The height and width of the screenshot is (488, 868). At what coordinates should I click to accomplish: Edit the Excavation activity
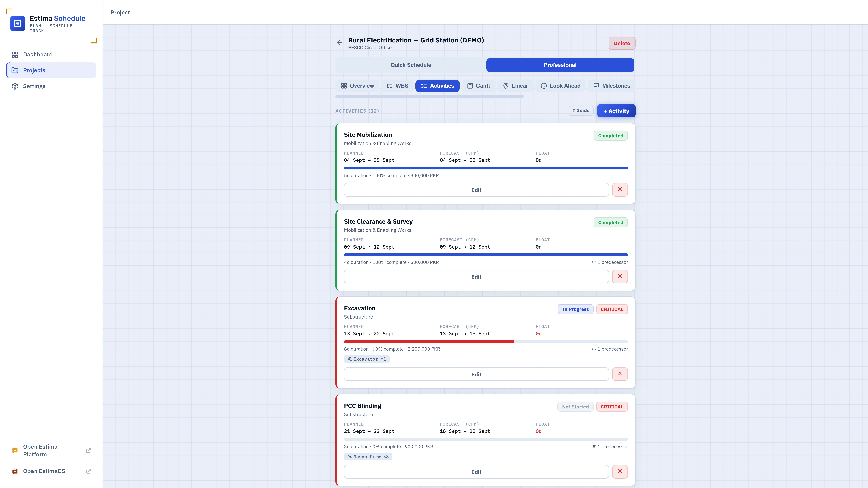(x=476, y=374)
